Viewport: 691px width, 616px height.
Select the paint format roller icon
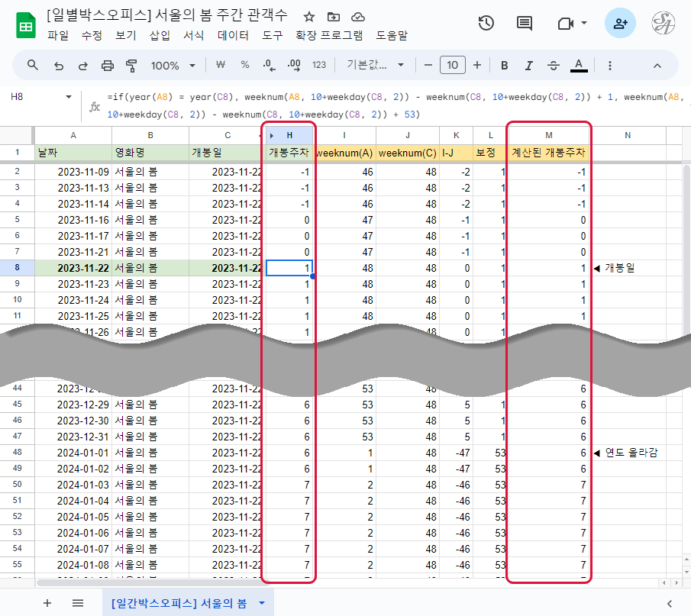coord(131,66)
